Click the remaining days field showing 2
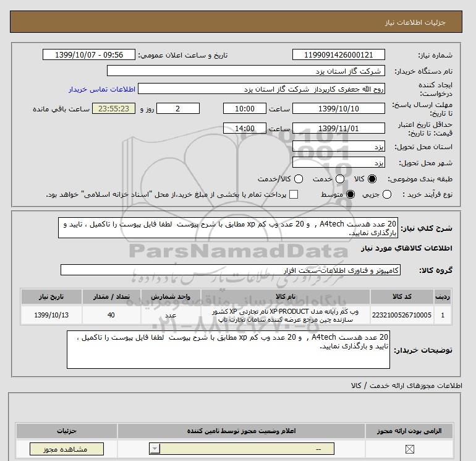This screenshot has height=461, width=476. point(178,108)
